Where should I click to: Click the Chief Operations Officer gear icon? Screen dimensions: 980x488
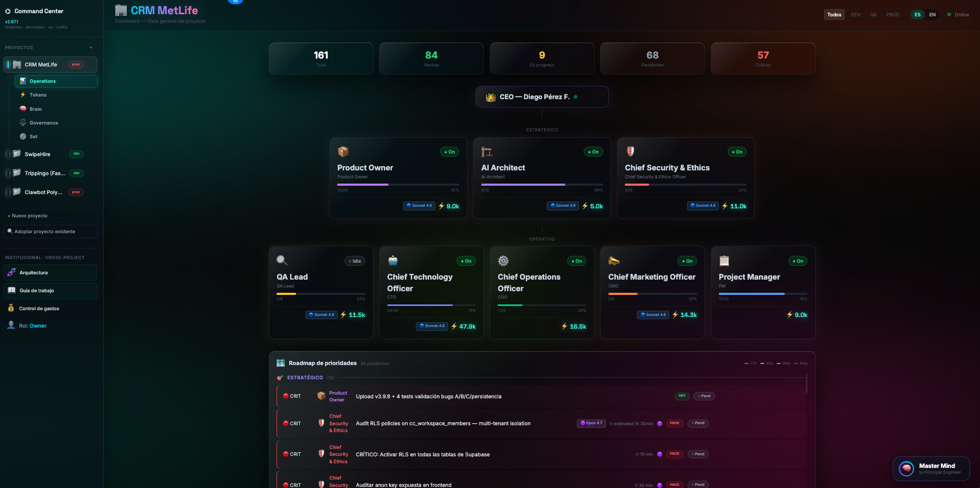pyautogui.click(x=503, y=261)
